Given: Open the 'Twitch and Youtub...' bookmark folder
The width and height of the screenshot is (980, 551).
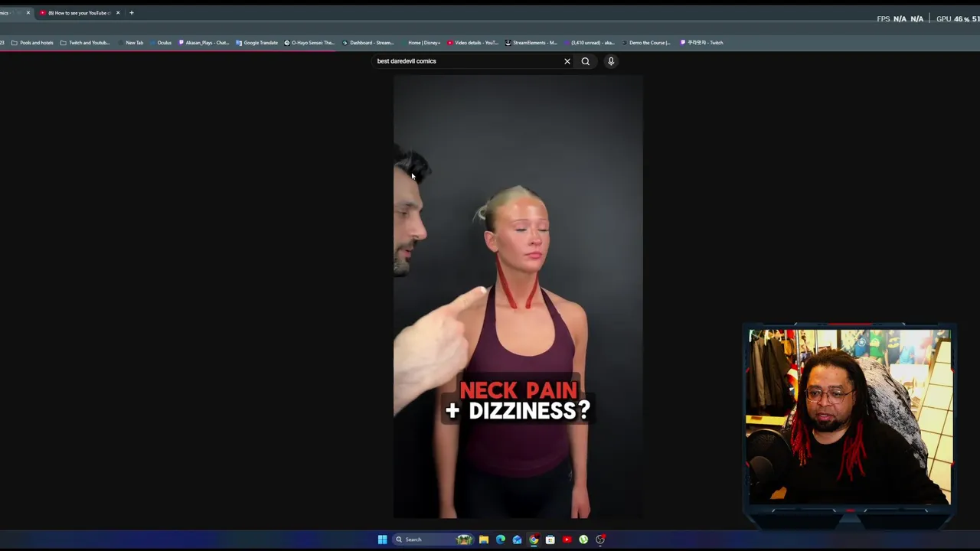Looking at the screenshot, I should point(85,43).
